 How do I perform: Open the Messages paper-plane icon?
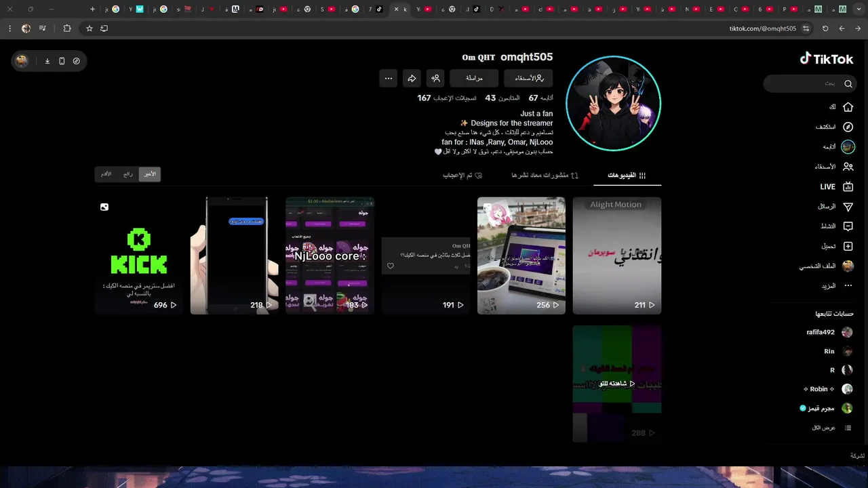click(x=848, y=207)
